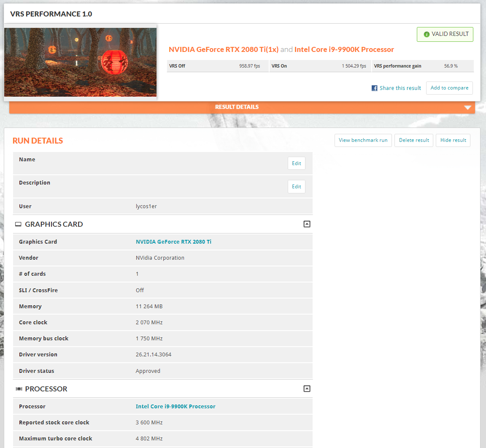The image size is (486, 448).
Task: Click the Run Details heading
Action: 38,141
